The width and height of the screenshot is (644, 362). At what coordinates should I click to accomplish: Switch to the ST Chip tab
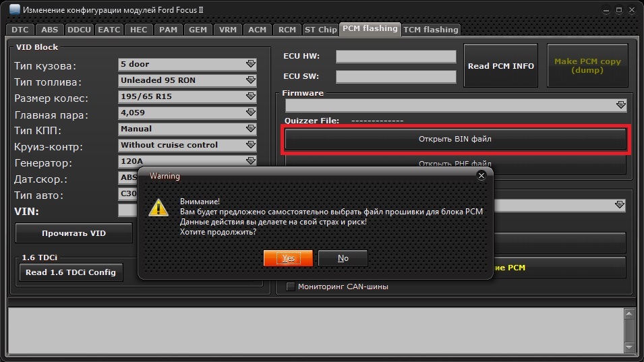[x=320, y=30]
